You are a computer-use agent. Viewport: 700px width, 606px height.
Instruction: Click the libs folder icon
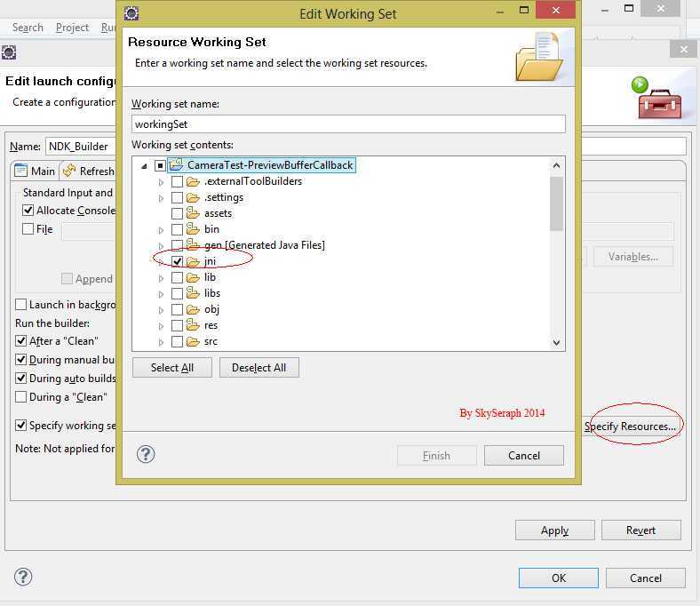tap(193, 293)
